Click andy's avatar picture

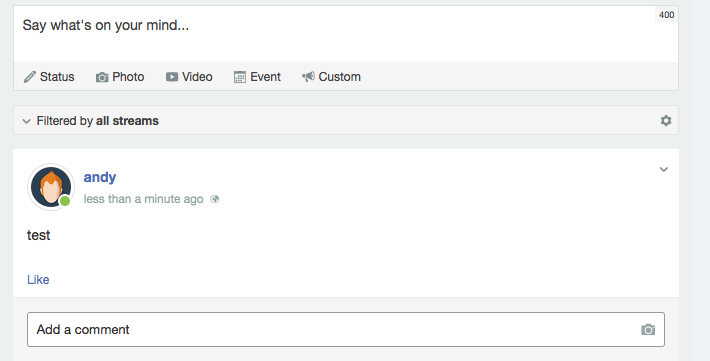point(51,187)
